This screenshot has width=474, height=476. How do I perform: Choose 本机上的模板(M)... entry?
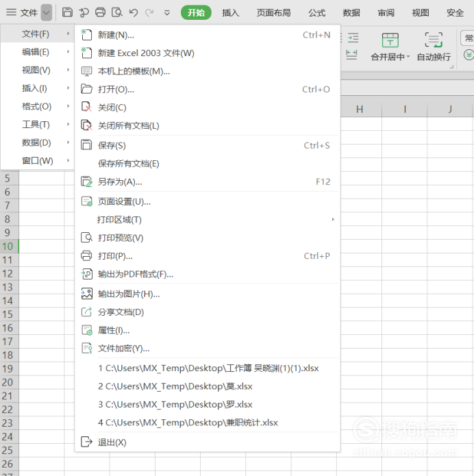point(208,71)
